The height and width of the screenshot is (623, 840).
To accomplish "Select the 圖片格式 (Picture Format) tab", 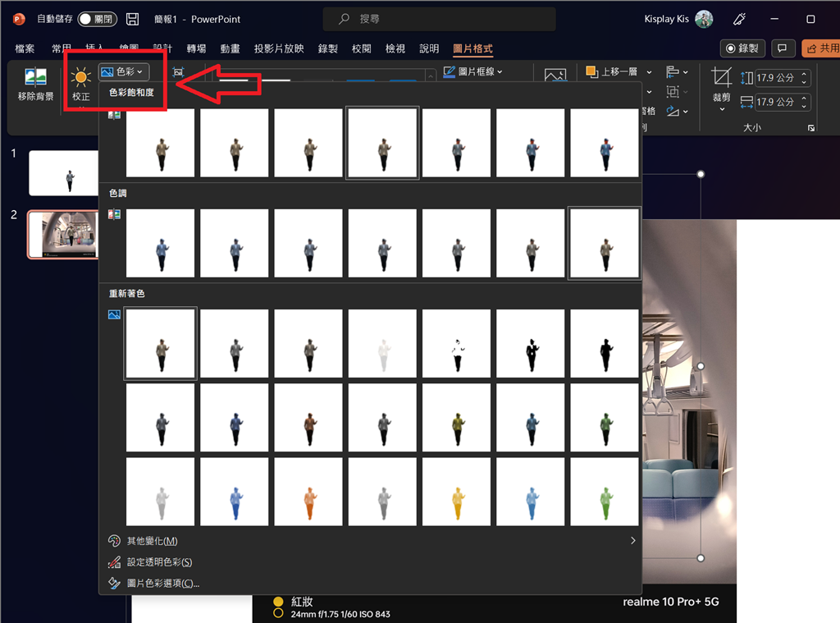I will coord(472,48).
